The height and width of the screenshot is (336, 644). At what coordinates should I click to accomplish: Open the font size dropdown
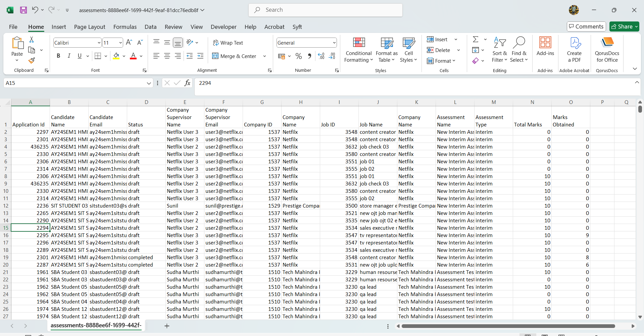pyautogui.click(x=120, y=43)
